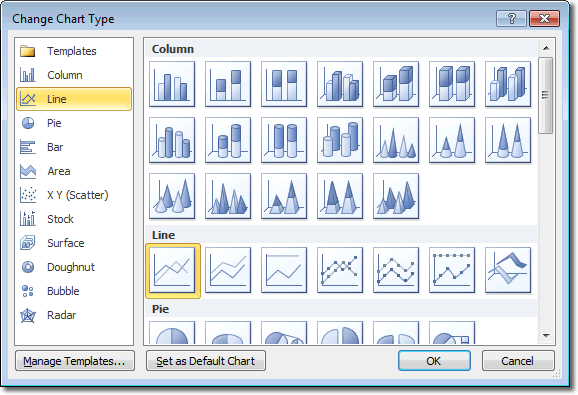Select the 3-D Line chart icon
The width and height of the screenshot is (578, 395).
point(508,270)
